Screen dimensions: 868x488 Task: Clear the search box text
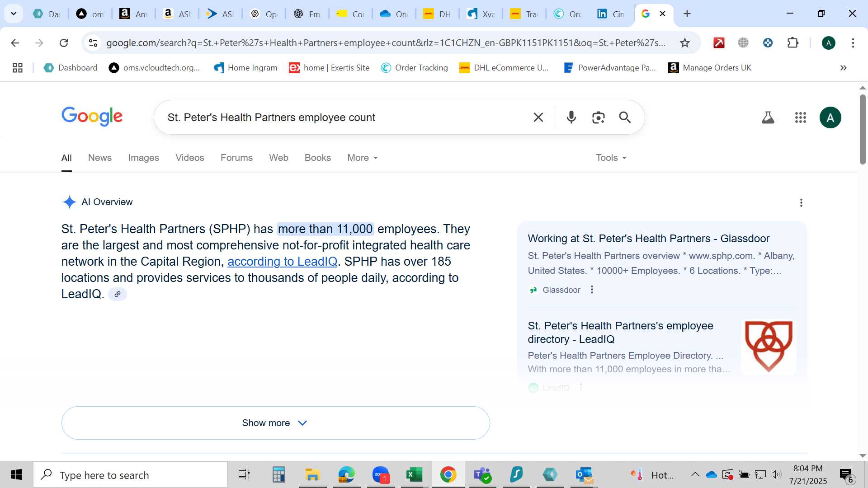point(538,117)
